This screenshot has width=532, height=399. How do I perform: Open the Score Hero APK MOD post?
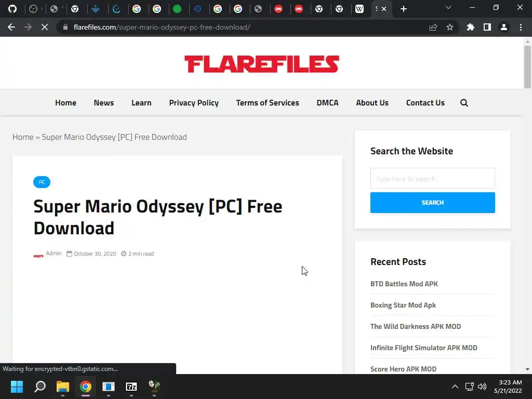tap(403, 369)
